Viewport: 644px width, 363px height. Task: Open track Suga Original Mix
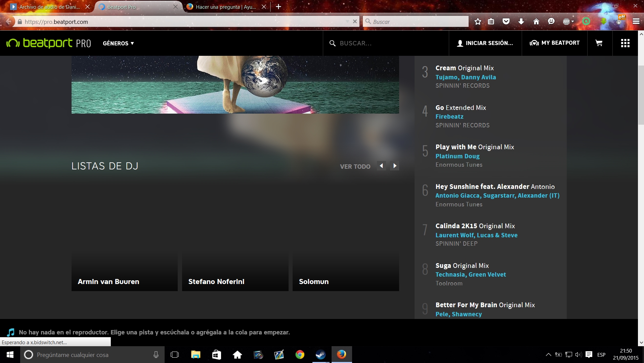462,266
